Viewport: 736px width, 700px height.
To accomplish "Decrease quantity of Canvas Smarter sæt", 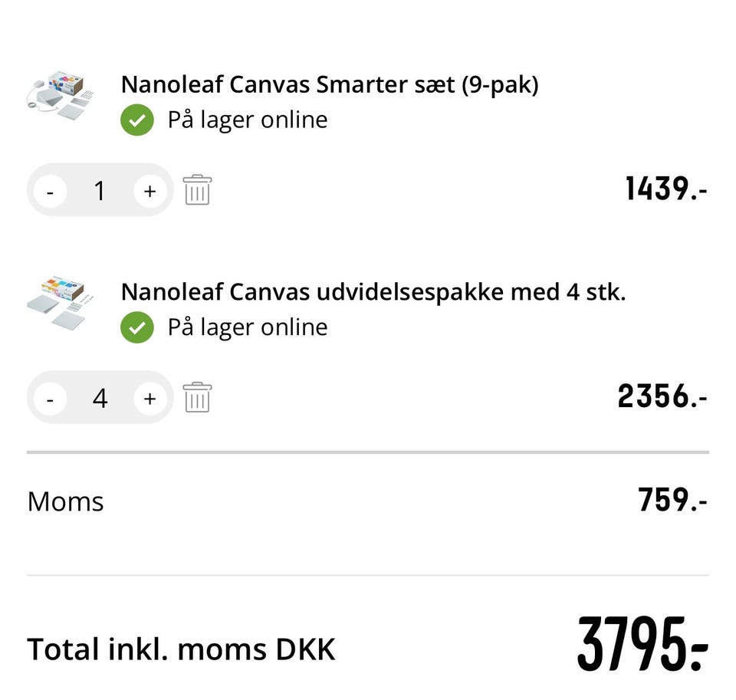I will (x=51, y=190).
